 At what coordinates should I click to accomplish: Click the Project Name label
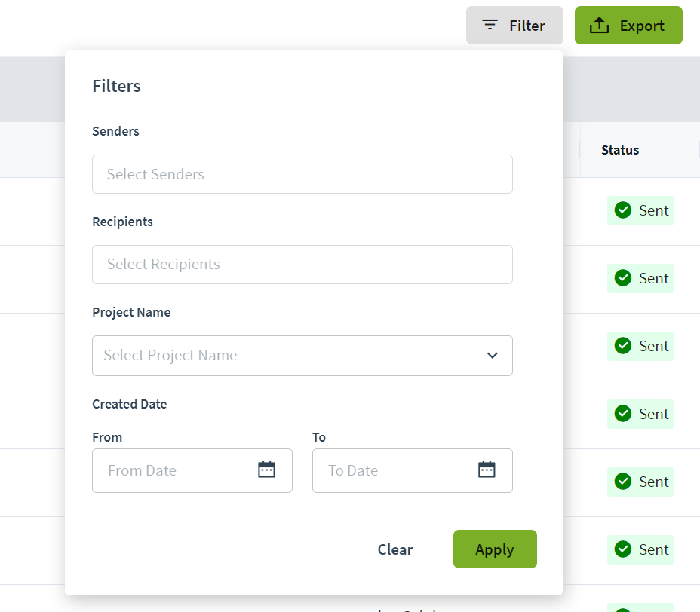131,312
